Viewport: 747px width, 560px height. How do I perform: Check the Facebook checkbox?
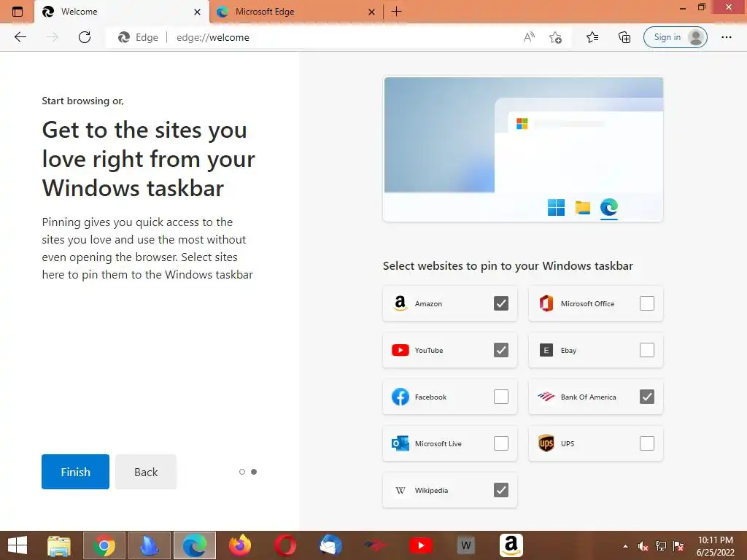pos(500,397)
